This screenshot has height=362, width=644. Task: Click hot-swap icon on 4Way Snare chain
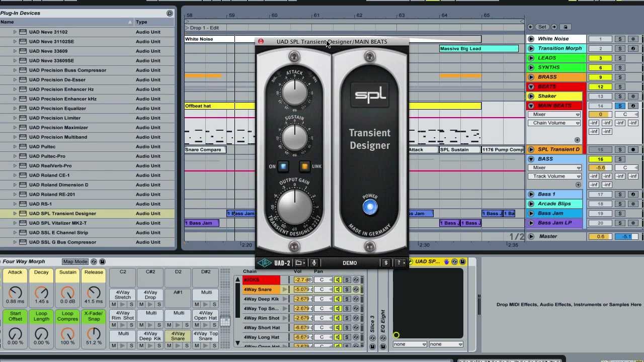pyautogui.click(x=356, y=290)
